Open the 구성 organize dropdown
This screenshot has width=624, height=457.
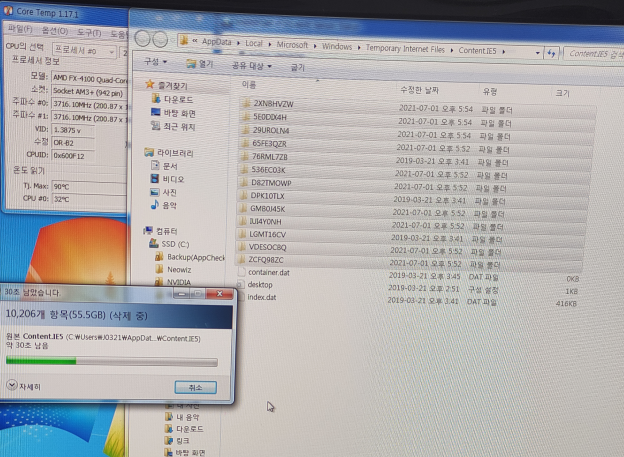click(x=155, y=61)
